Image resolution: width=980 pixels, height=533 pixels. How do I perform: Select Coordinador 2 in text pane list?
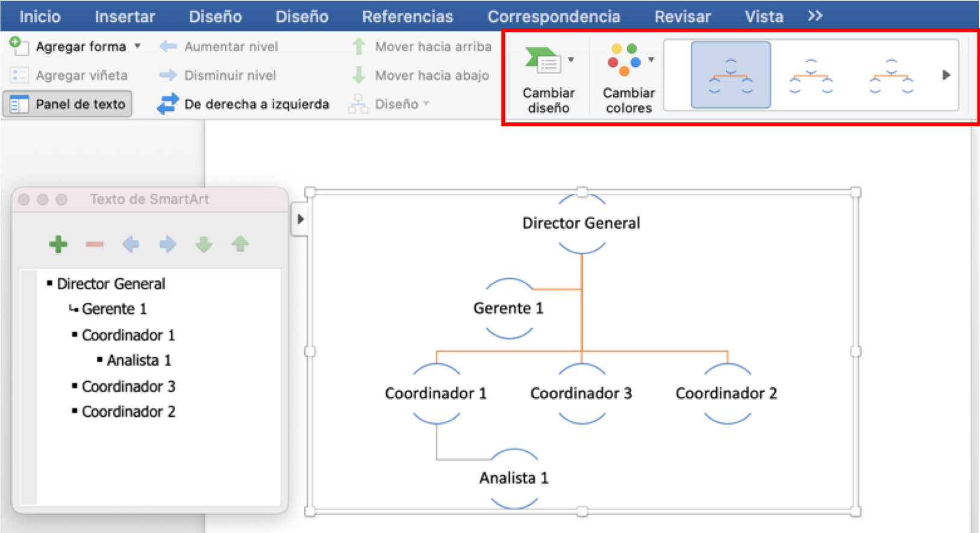tap(128, 411)
